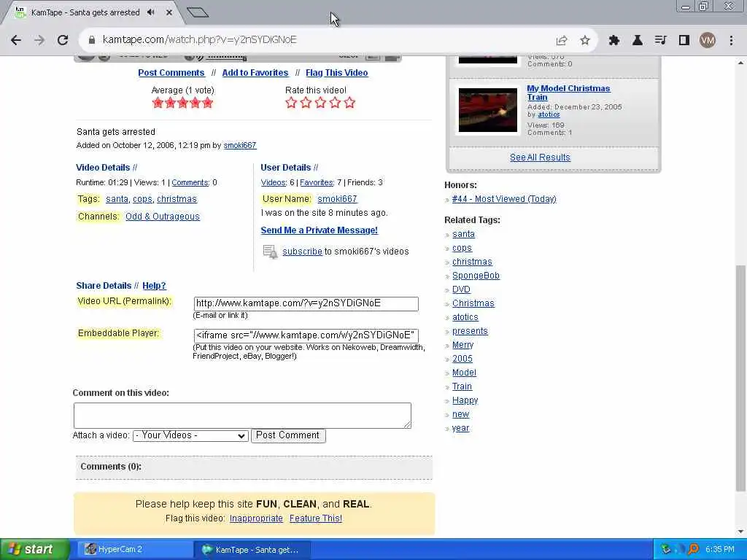Click the presents related tag
This screenshot has height=560, width=747.
click(470, 331)
